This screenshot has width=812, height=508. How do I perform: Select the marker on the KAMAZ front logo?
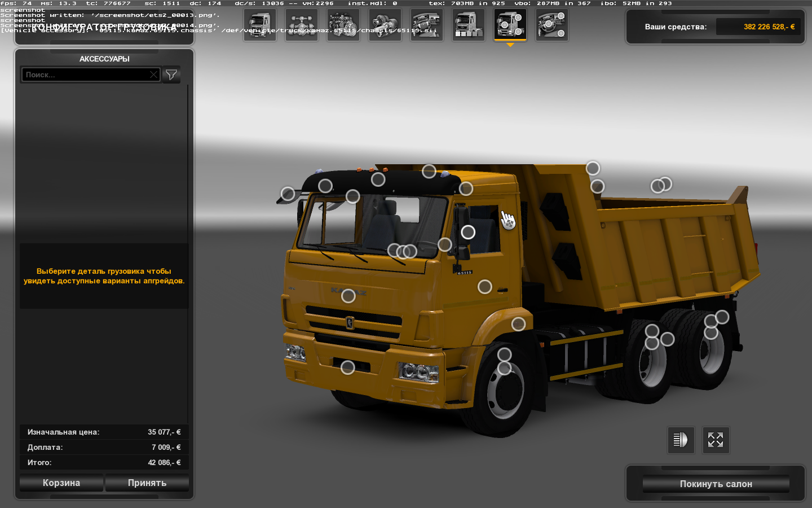click(348, 296)
